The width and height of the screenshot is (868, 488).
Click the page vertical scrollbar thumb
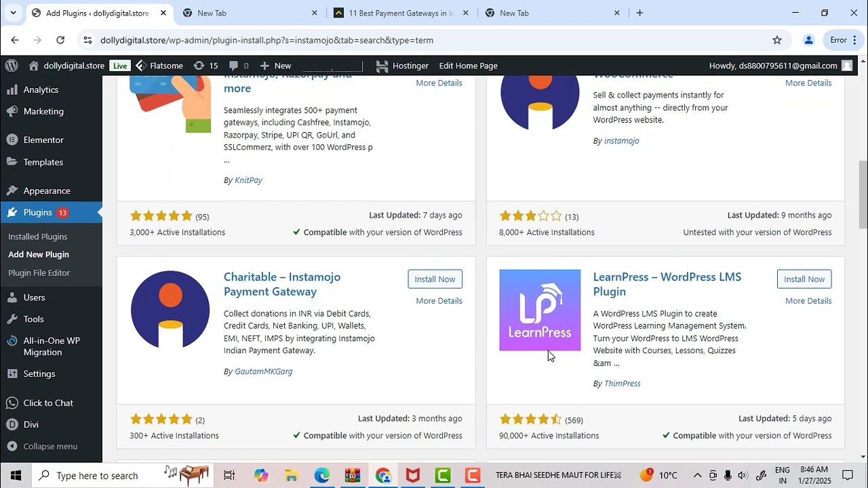click(x=863, y=195)
